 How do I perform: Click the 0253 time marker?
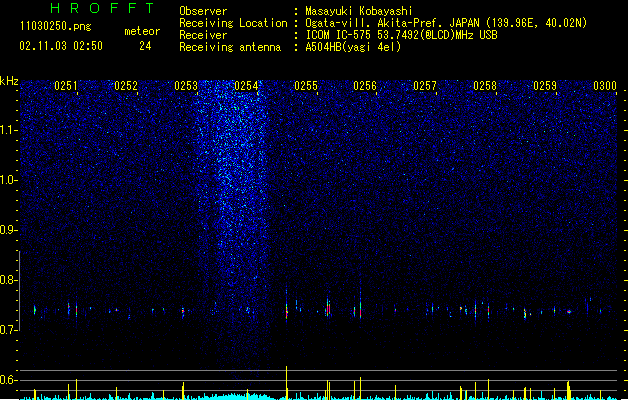tap(186, 86)
